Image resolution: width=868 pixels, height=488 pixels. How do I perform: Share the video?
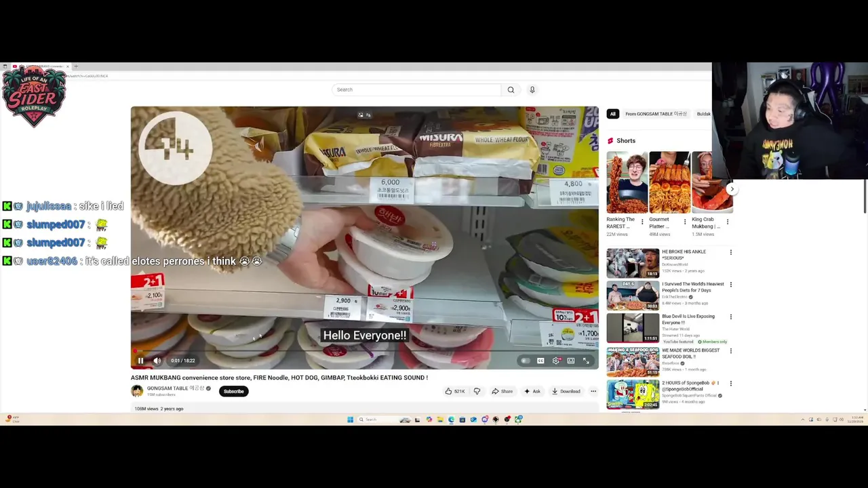coord(502,391)
